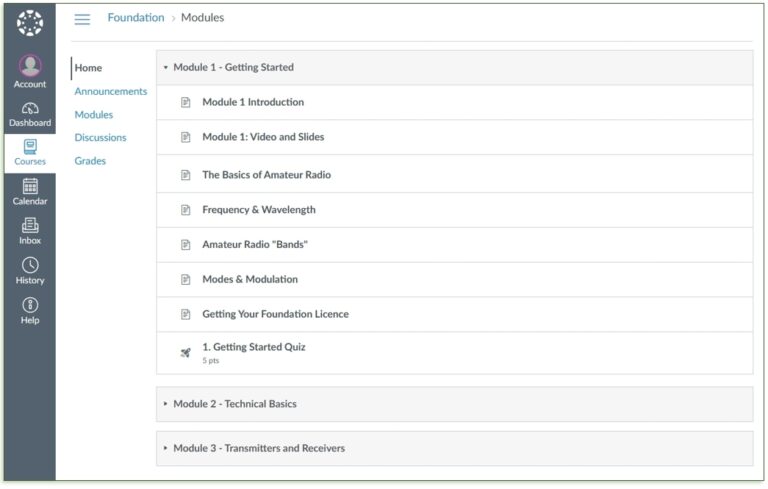The height and width of the screenshot is (489, 768).
Task: Open Frequency & Wavelength page
Action: [258, 210]
